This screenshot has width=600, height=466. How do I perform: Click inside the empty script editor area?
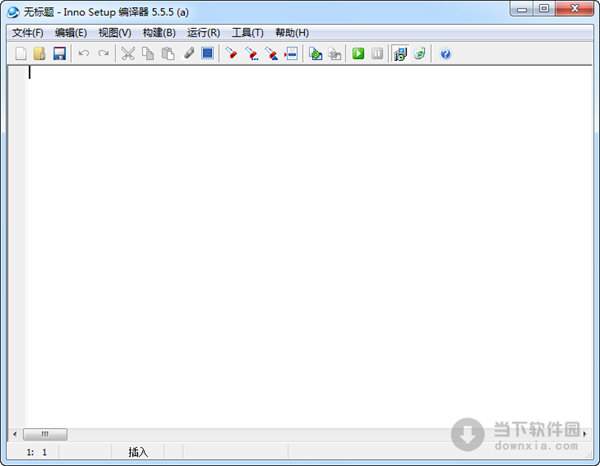pyautogui.click(x=308, y=247)
